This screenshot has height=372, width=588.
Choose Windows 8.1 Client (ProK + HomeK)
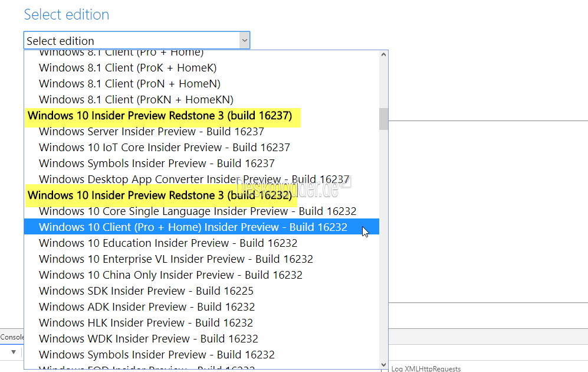pyautogui.click(x=202, y=67)
